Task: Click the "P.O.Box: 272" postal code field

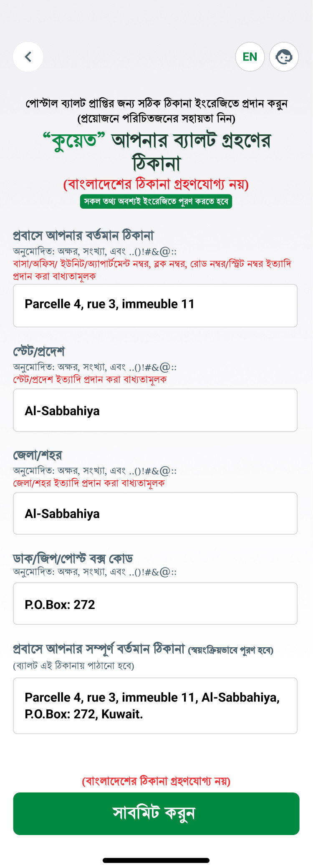Action: point(155,603)
